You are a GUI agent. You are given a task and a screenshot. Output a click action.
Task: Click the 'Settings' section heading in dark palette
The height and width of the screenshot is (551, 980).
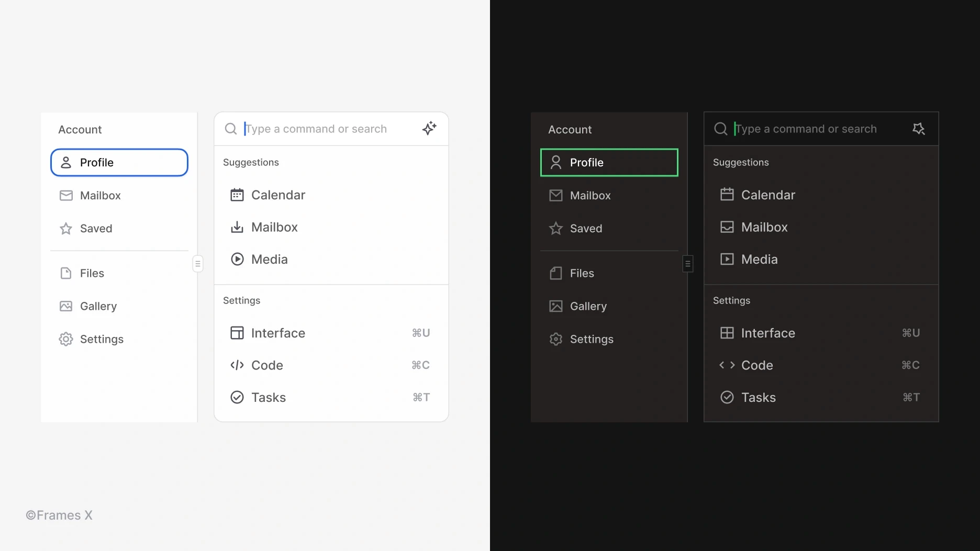pyautogui.click(x=731, y=300)
